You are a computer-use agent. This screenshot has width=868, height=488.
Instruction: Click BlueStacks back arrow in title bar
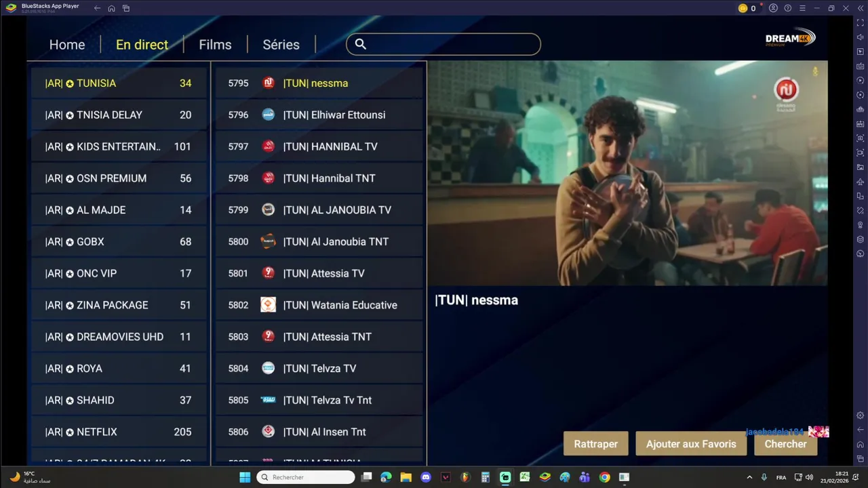coord(97,8)
